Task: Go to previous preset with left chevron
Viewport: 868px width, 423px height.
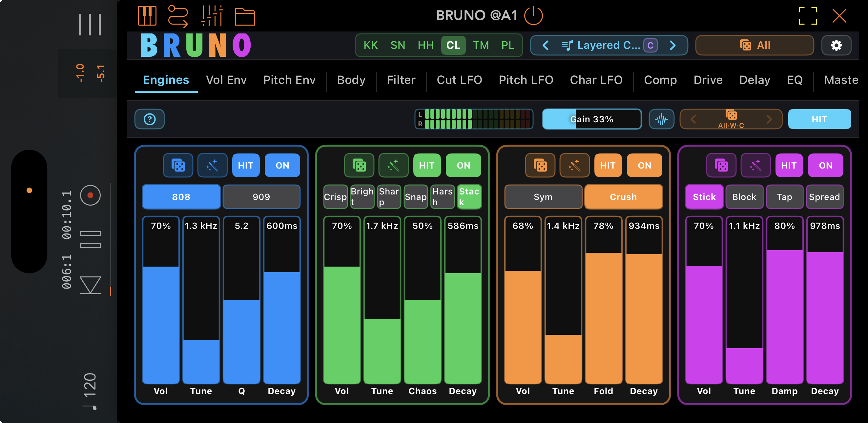Action: click(x=545, y=45)
